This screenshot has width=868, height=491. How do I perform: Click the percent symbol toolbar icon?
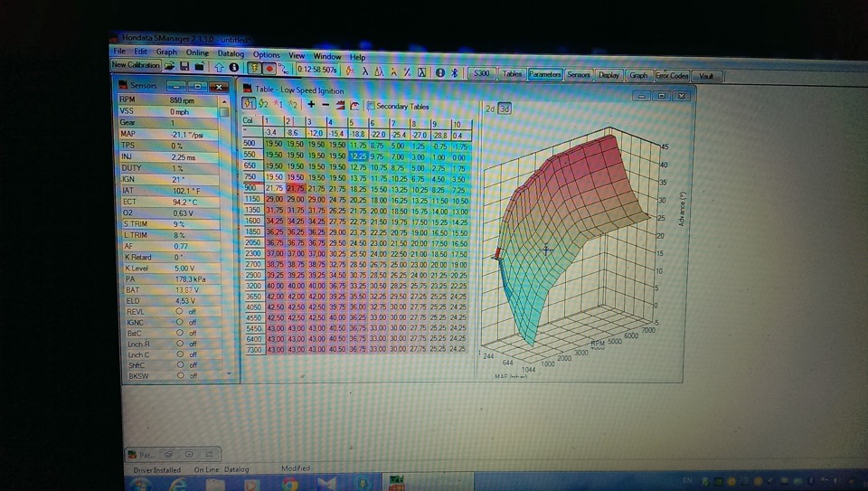point(407,72)
